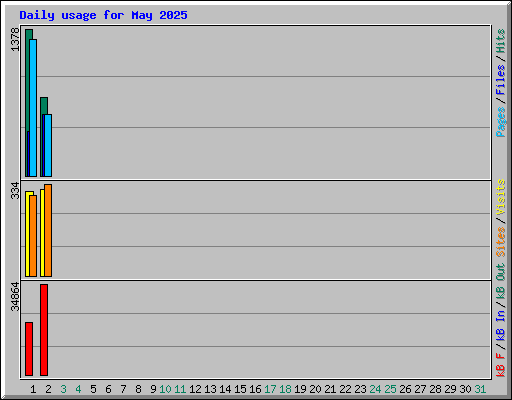Click green weekend day 24 label

pyautogui.click(x=375, y=389)
